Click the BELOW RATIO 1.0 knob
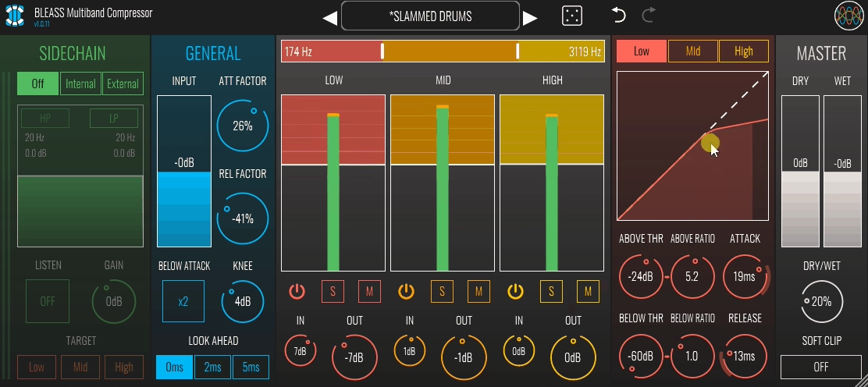The height and width of the screenshot is (387, 868). point(692,356)
